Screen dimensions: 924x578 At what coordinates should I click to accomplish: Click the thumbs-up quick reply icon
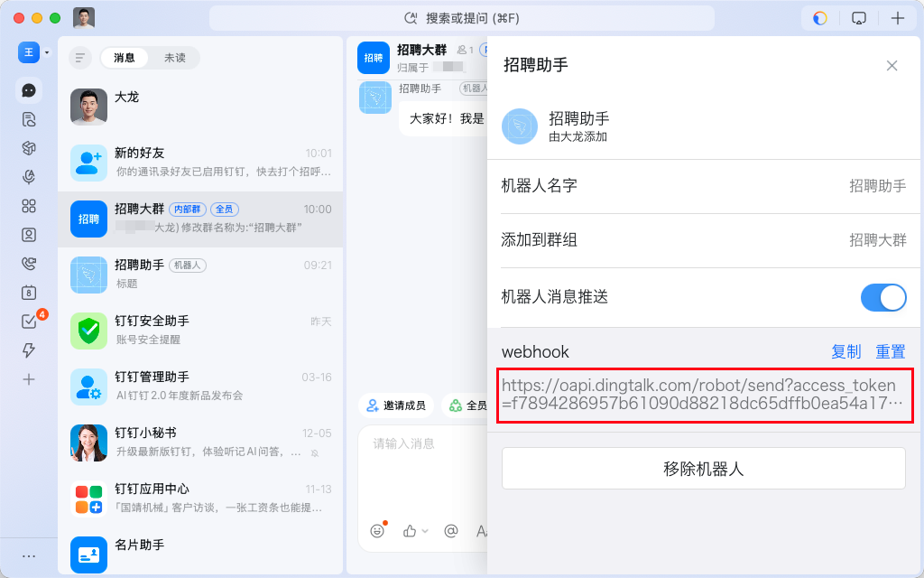tap(410, 531)
